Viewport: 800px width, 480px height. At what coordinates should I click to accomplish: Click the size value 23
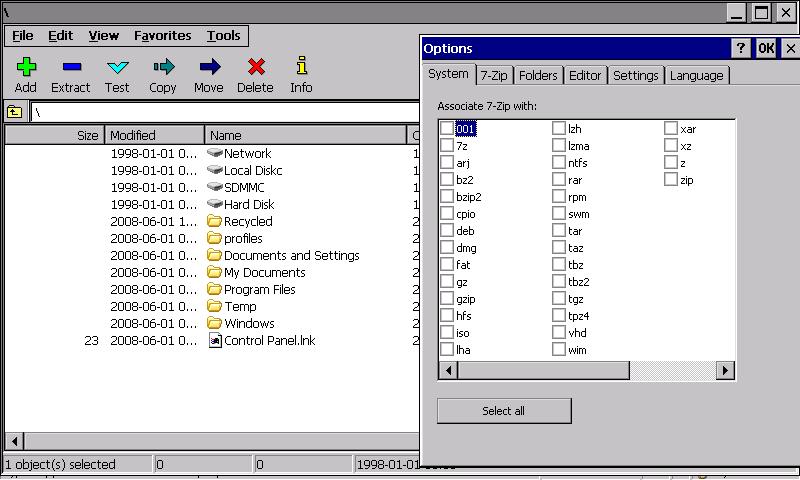pyautogui.click(x=91, y=340)
